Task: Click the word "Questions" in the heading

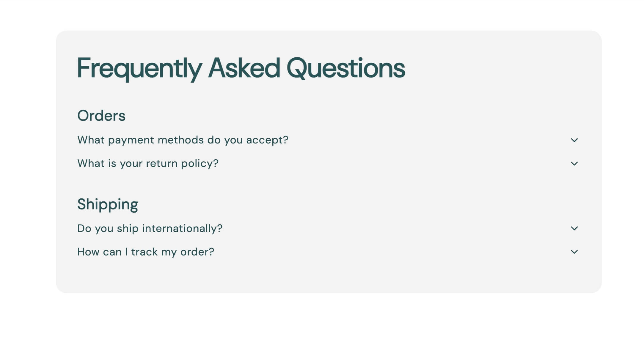Action: [346, 68]
